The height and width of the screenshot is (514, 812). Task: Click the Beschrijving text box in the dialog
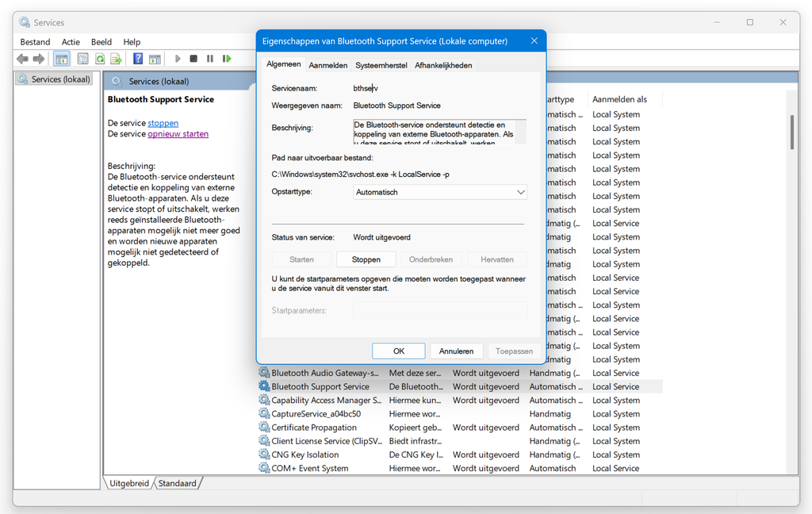click(x=439, y=132)
